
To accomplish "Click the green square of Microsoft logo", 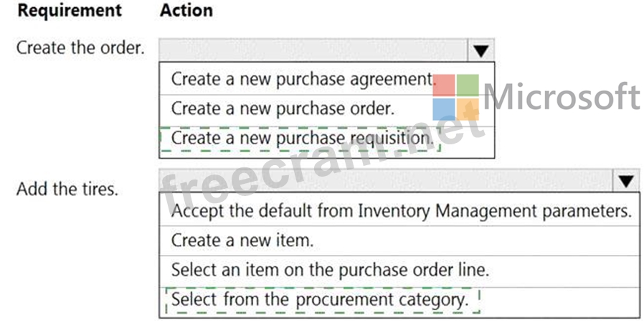I will (468, 85).
